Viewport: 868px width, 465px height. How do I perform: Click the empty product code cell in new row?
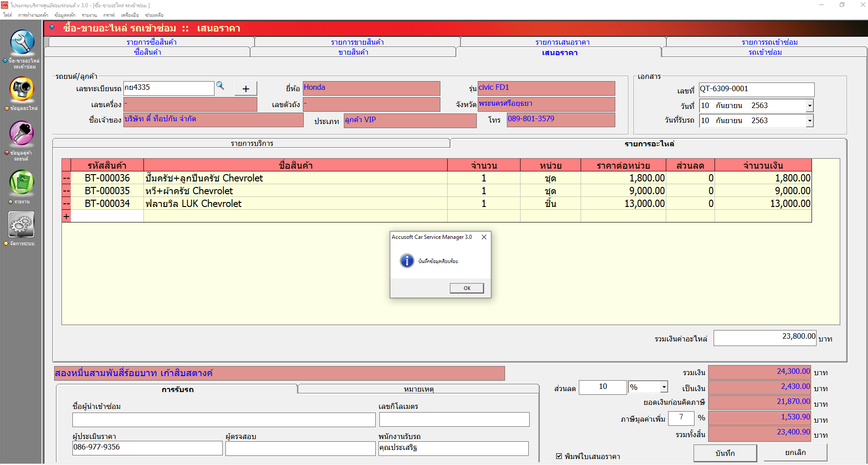click(x=107, y=216)
